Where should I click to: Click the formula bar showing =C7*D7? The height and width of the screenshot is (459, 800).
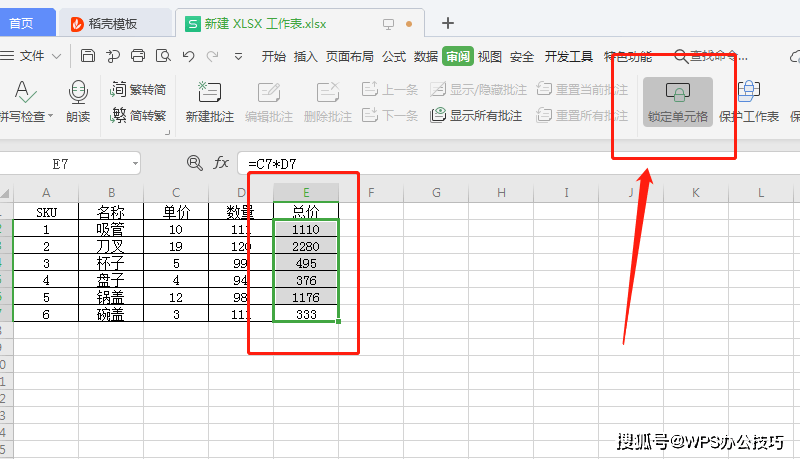(518, 164)
